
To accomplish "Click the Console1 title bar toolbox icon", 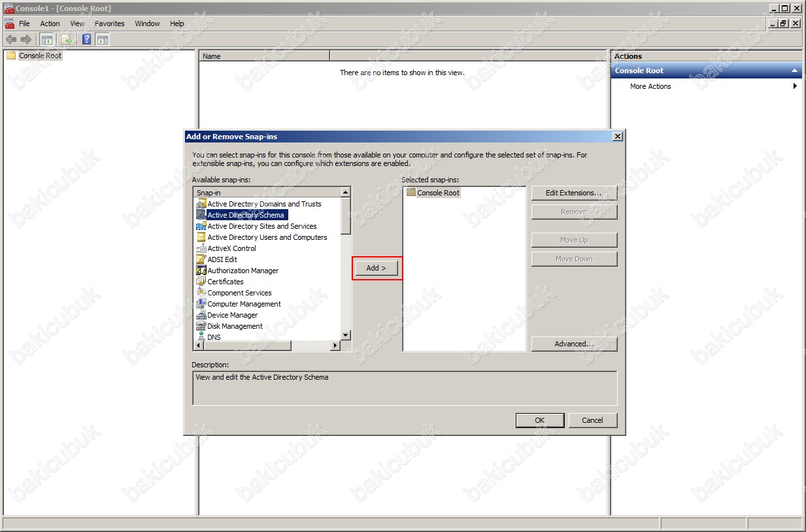I will pos(9,8).
